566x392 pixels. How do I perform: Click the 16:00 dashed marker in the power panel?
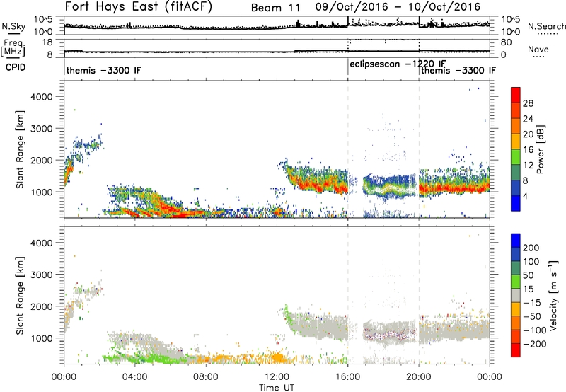[x=348, y=149]
